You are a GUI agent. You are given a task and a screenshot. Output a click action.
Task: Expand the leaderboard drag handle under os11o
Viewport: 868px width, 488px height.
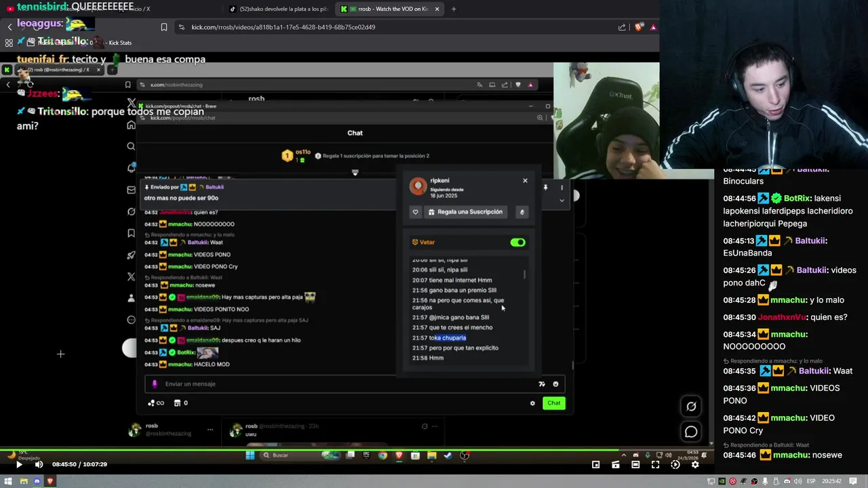pos(355,173)
